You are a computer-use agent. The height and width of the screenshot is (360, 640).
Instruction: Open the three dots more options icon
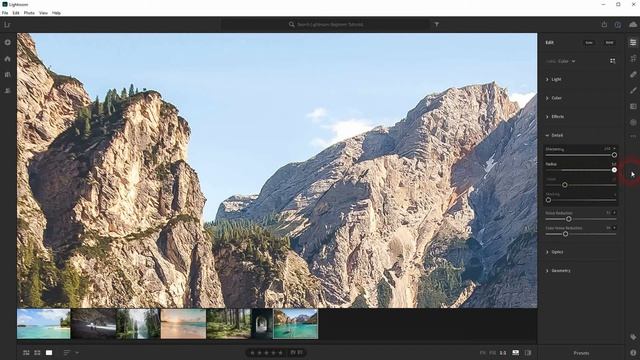point(633,136)
